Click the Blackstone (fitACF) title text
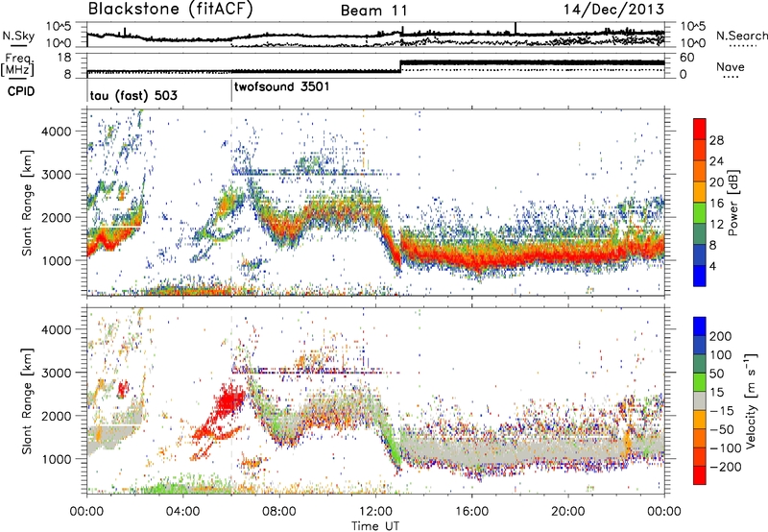This screenshot has height=532, width=768. click(x=171, y=10)
